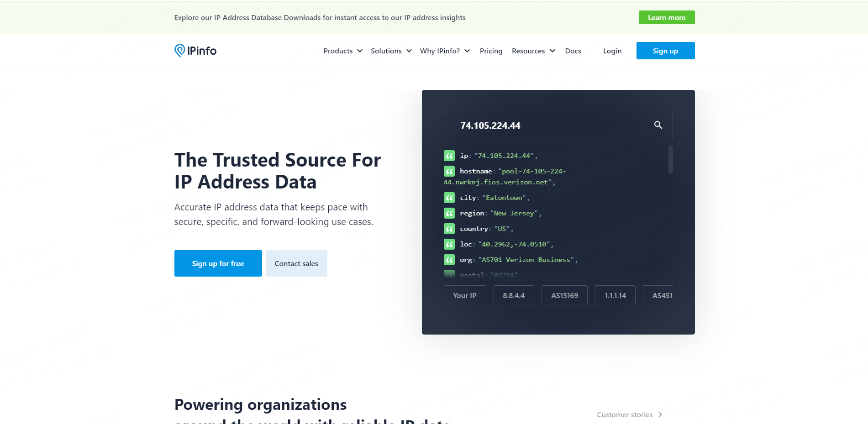Click the search magnifier icon
Viewport: 868px width, 424px height.
coord(658,125)
